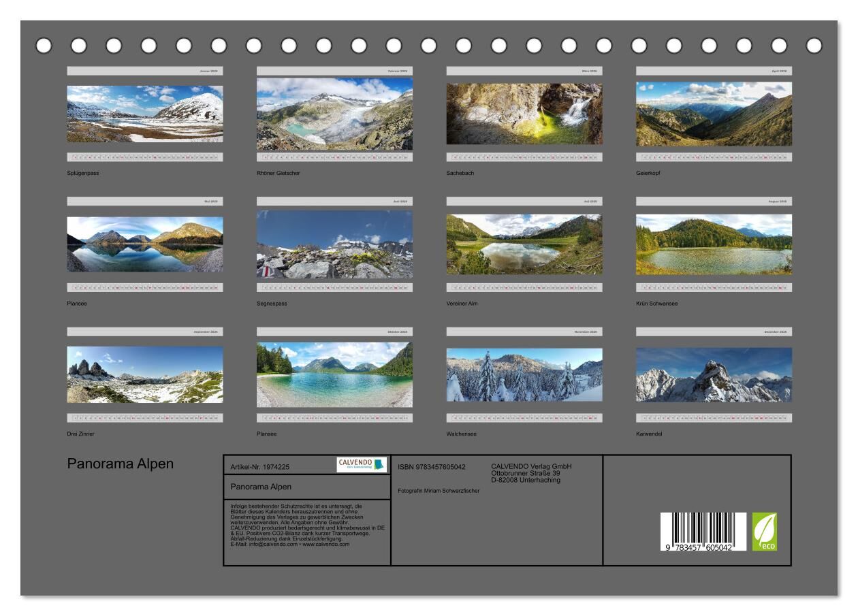Click the green eco leaf icon
858x616 pixels.
tap(764, 531)
